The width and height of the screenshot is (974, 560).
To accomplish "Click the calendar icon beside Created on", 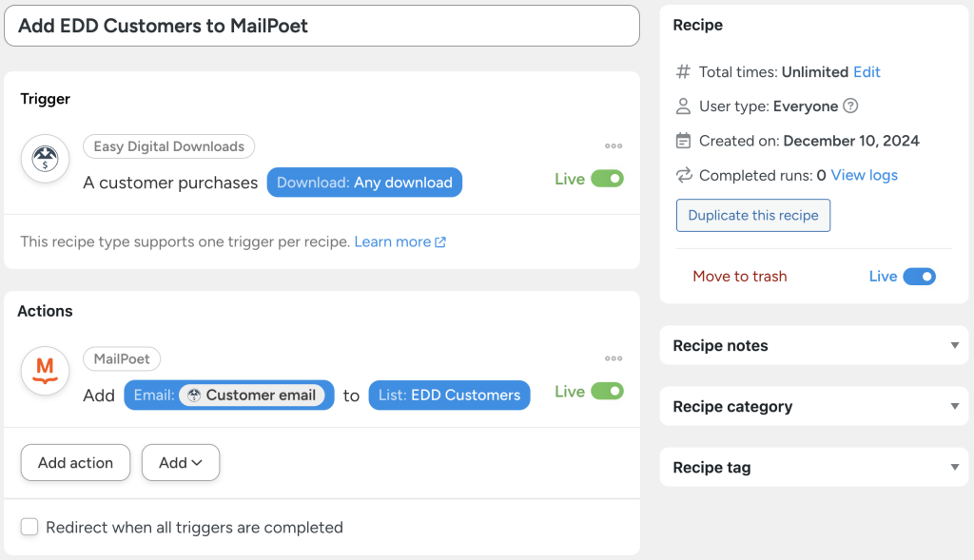I will [684, 140].
